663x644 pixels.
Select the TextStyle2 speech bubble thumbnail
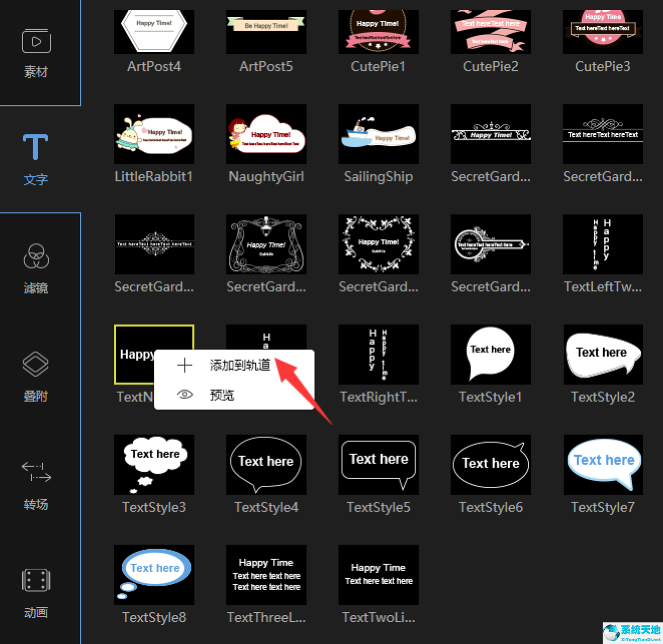pyautogui.click(x=603, y=355)
